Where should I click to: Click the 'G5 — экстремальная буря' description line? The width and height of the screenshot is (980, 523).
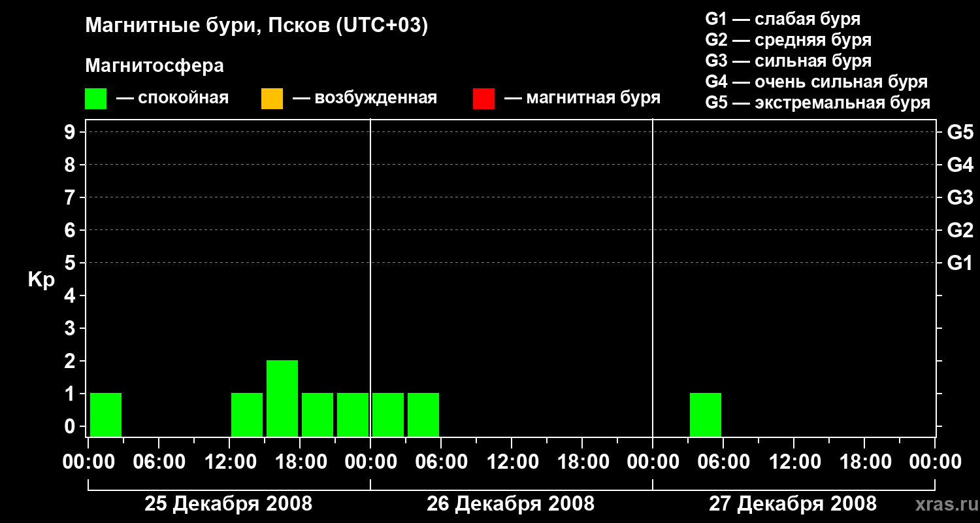pos(818,103)
